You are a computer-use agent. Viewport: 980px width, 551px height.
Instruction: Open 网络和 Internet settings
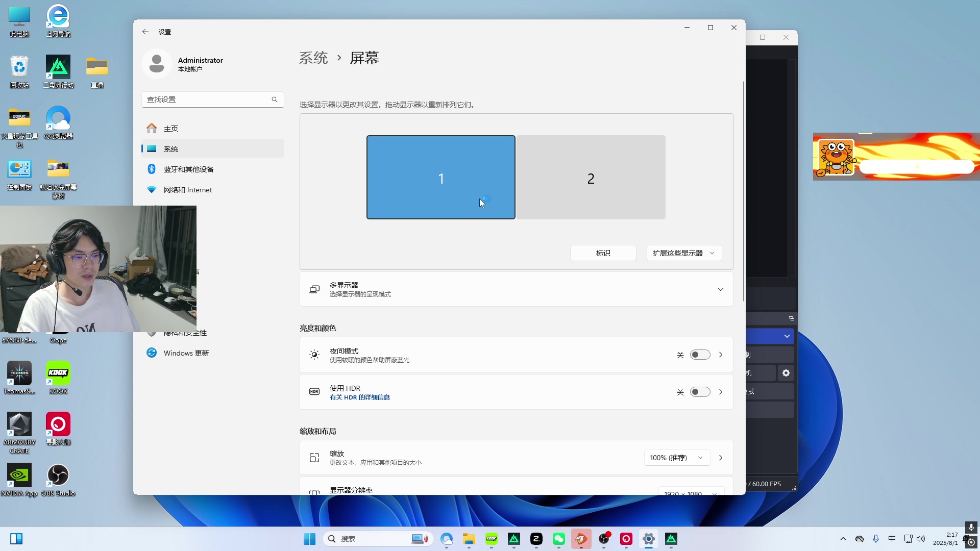click(212, 190)
